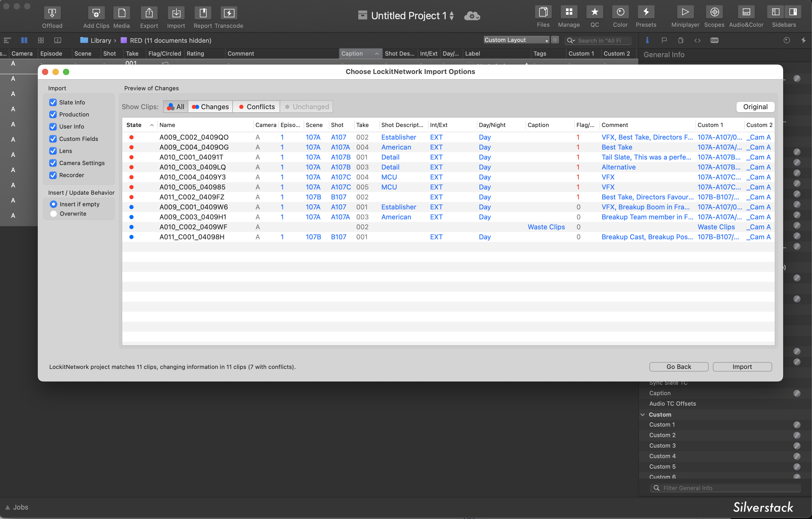Open the cloud settings icon by project title
The image size is (812, 519).
point(472,15)
